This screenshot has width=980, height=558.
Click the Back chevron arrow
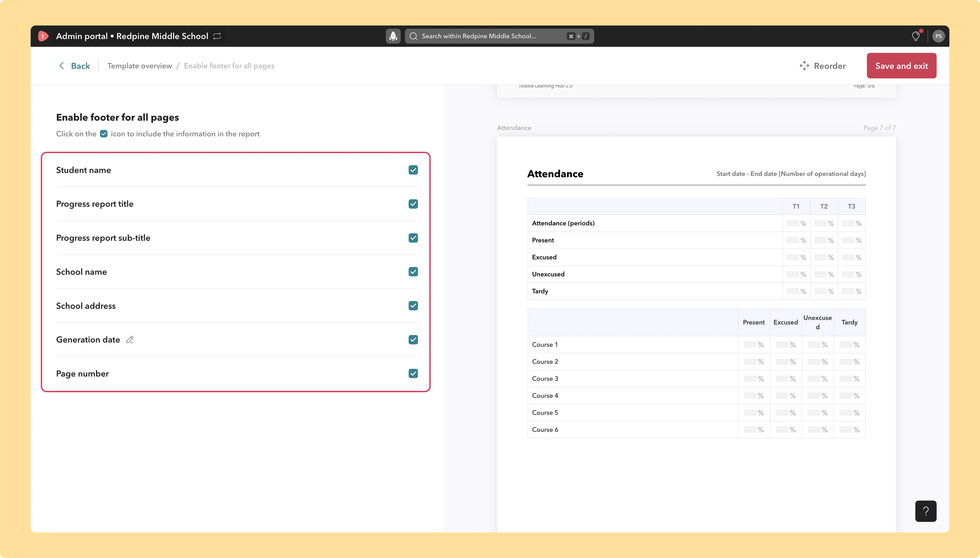[61, 66]
